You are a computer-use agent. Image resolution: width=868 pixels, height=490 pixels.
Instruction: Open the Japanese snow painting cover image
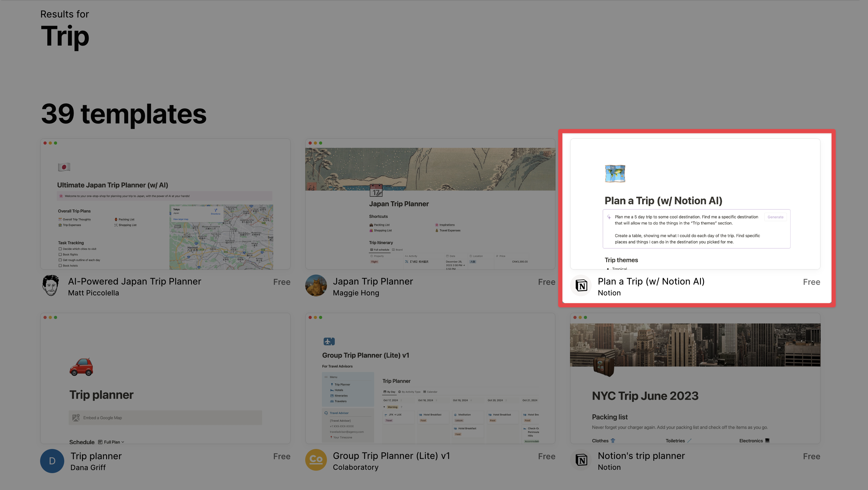430,169
